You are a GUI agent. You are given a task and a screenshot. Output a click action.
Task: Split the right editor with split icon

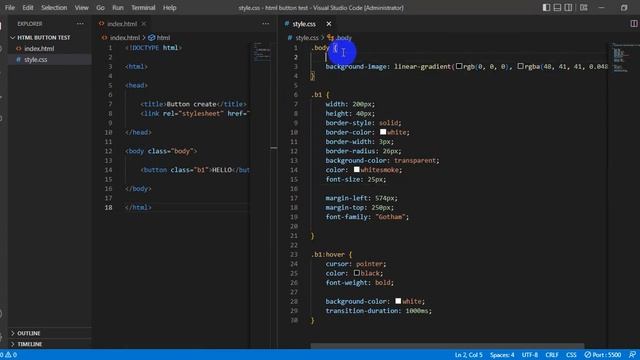point(634,24)
